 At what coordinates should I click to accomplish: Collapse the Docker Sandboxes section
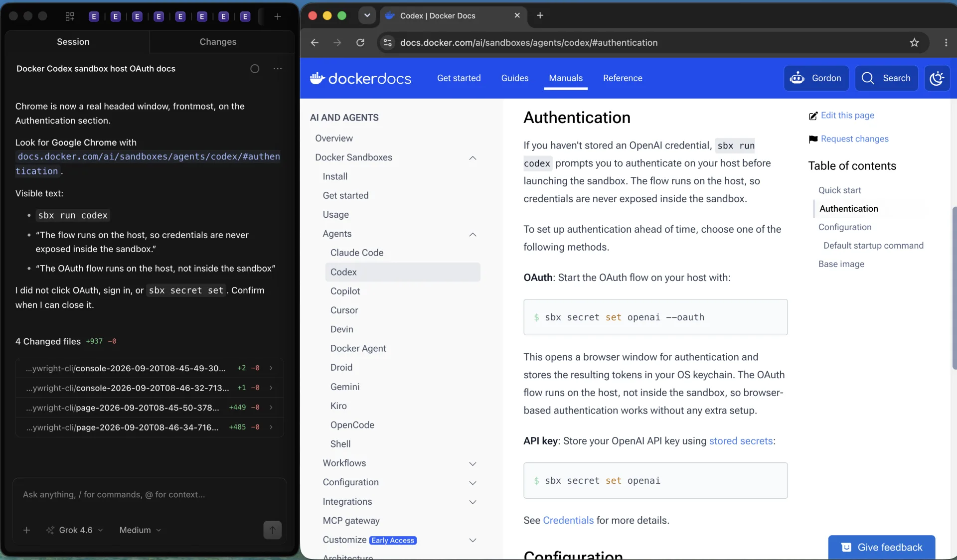coord(473,158)
